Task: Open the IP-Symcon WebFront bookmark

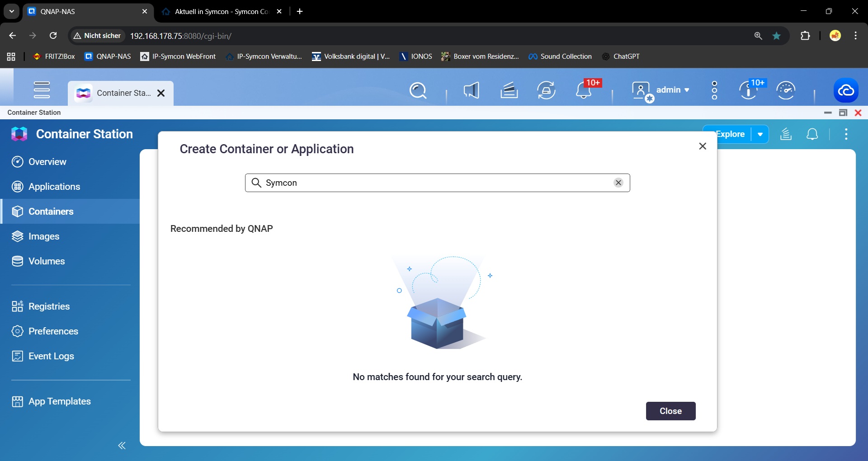Action: tap(178, 56)
